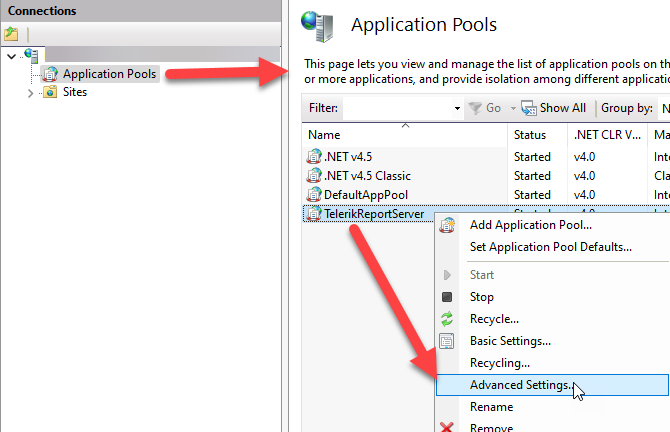Click the Show All icon
Image resolution: width=670 pixels, height=432 pixels.
529,108
